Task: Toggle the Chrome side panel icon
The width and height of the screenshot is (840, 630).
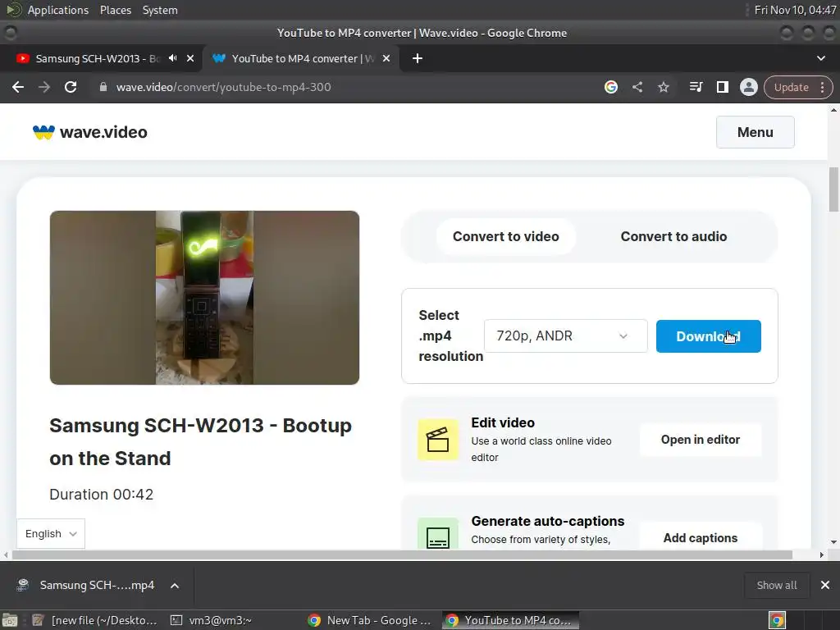Action: [x=722, y=87]
